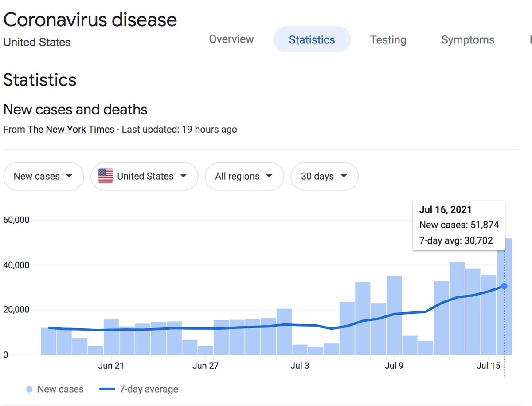
Task: Click the 20,000 y-axis value
Action: 16,310
